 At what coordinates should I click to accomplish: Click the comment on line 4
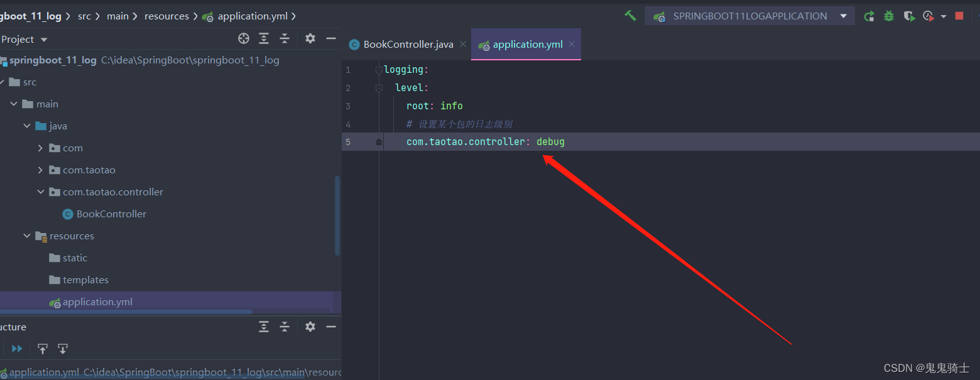pos(459,124)
